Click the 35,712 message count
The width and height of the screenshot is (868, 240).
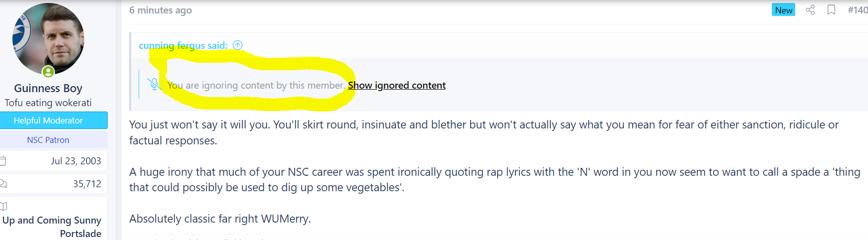87,184
